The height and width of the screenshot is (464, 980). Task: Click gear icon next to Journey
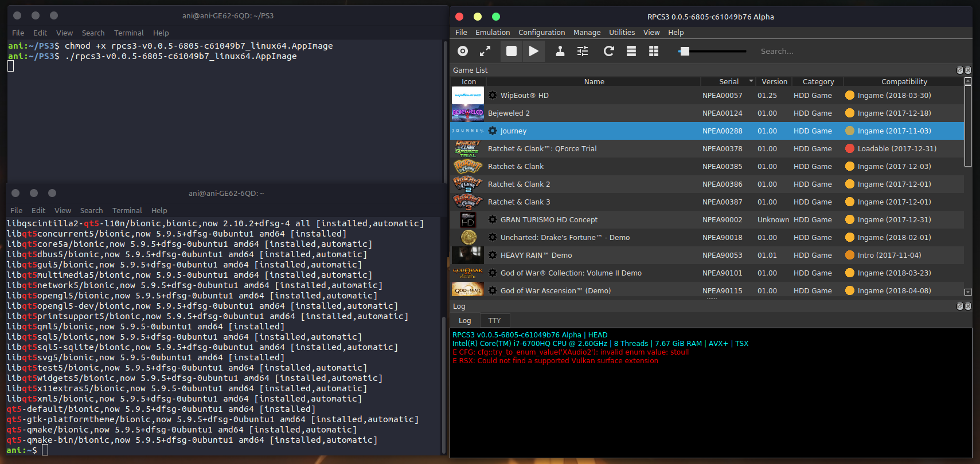coord(493,131)
